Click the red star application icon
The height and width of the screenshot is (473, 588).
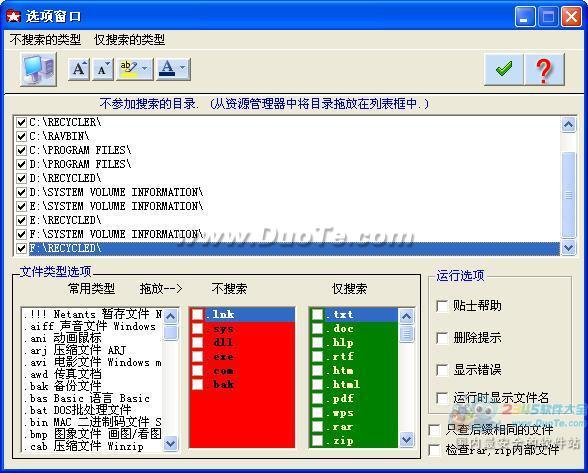click(x=13, y=16)
